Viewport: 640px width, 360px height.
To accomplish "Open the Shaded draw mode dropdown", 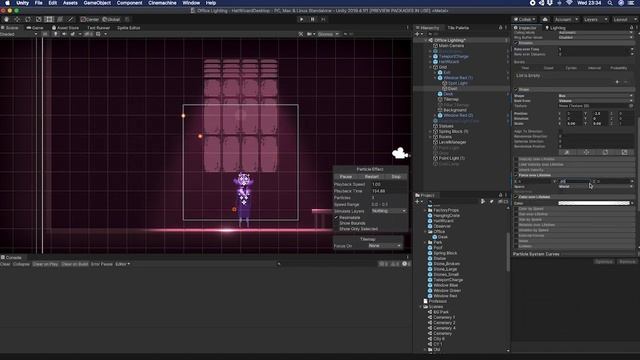I will point(18,34).
